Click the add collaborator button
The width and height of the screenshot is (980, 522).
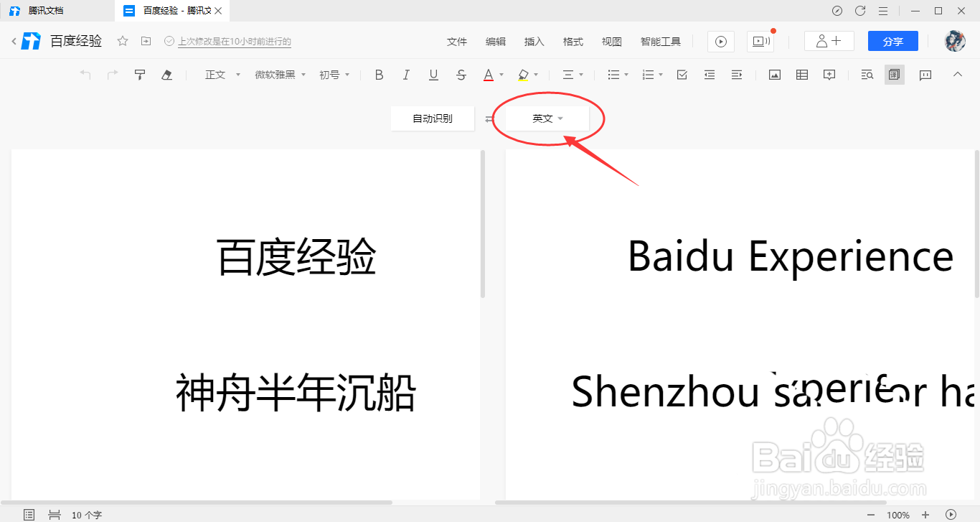(829, 42)
